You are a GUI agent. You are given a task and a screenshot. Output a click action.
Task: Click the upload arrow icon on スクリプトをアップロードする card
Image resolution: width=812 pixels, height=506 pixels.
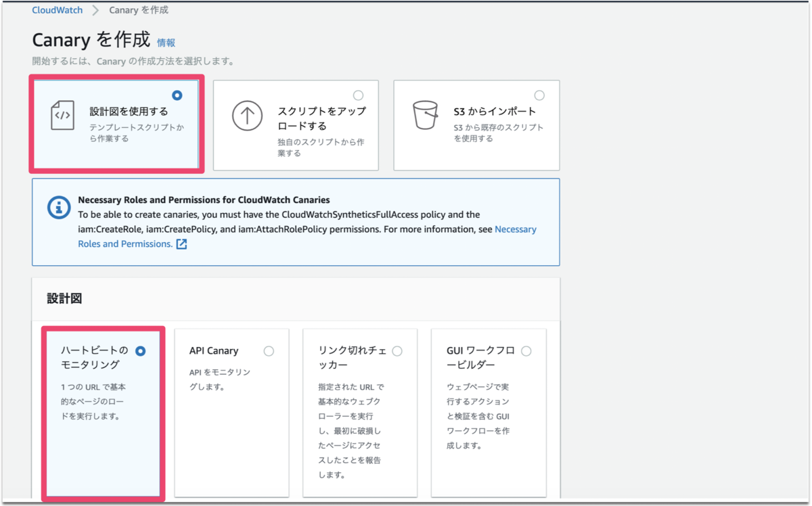(x=247, y=115)
